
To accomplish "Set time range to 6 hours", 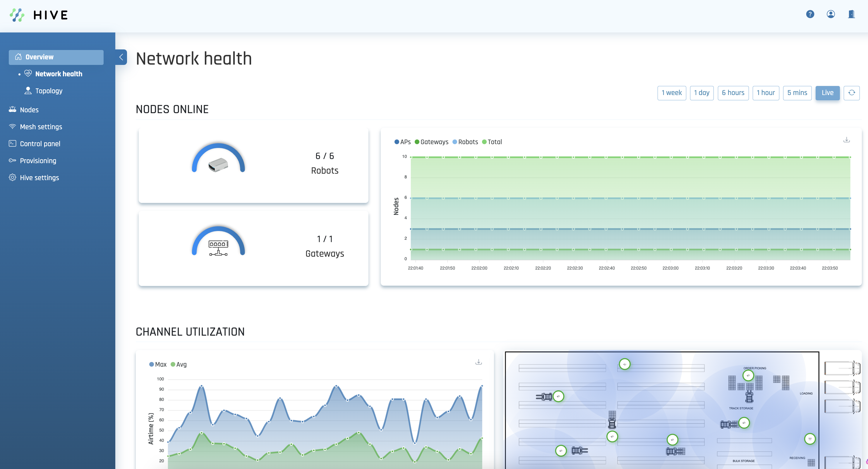I will 733,93.
